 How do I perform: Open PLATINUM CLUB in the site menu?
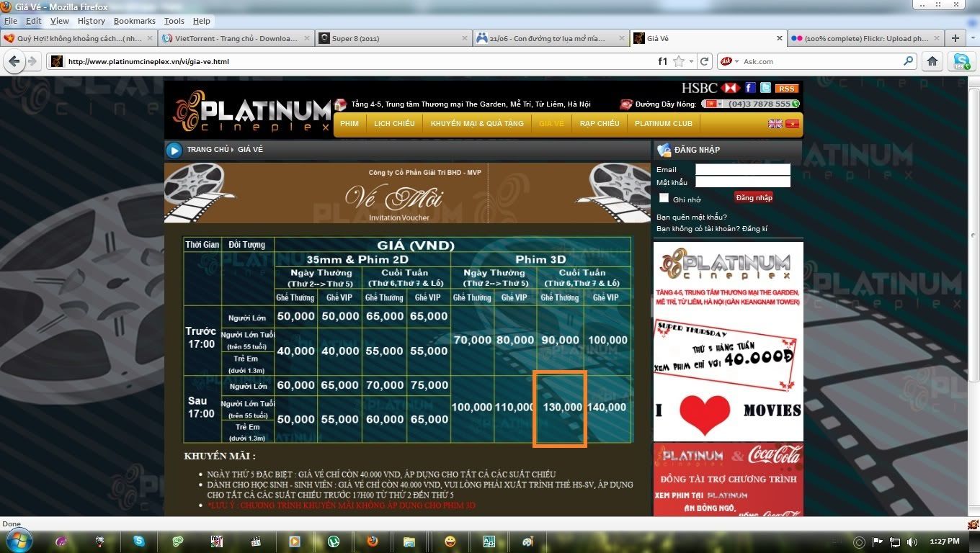tap(664, 124)
